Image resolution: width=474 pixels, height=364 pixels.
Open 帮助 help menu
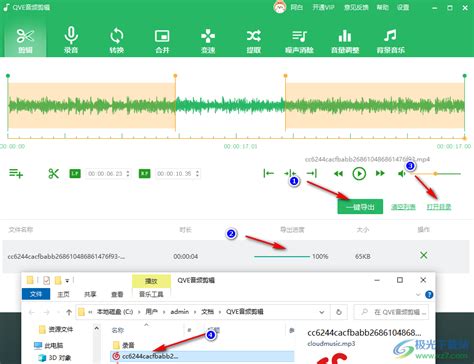coord(382,7)
